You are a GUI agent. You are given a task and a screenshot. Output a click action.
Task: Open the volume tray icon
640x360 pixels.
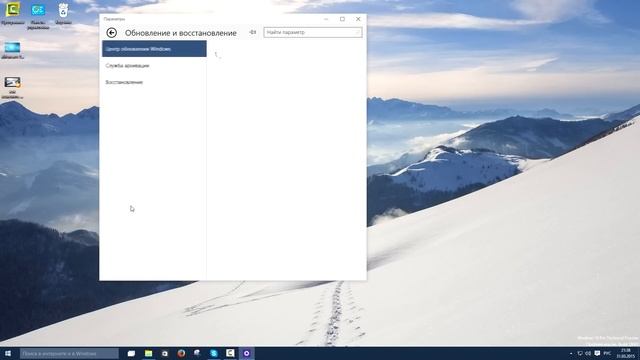(x=588, y=353)
